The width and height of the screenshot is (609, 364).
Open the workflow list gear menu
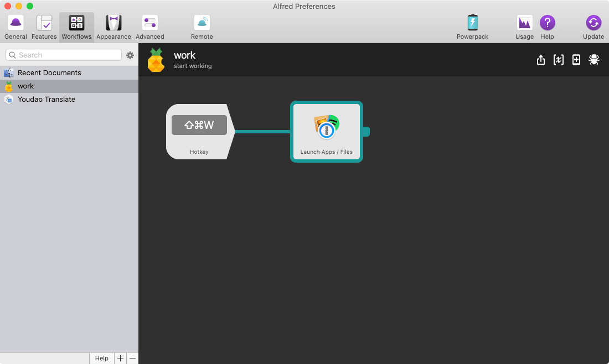130,55
